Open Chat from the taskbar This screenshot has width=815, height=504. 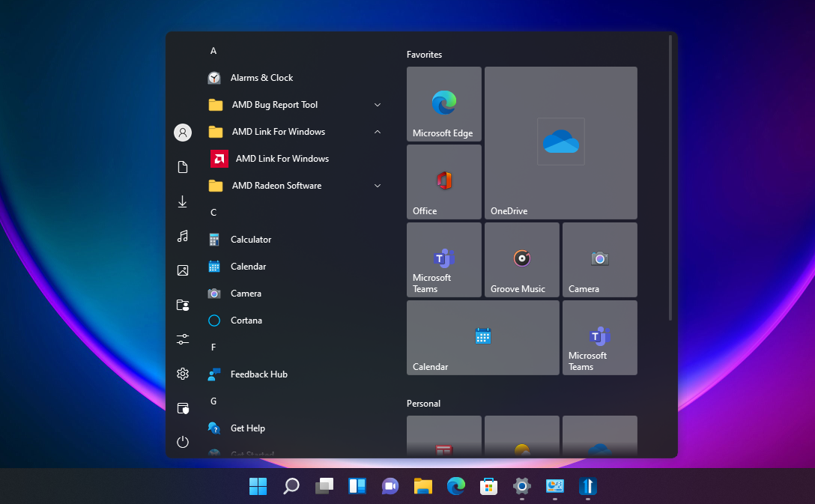pyautogui.click(x=390, y=486)
